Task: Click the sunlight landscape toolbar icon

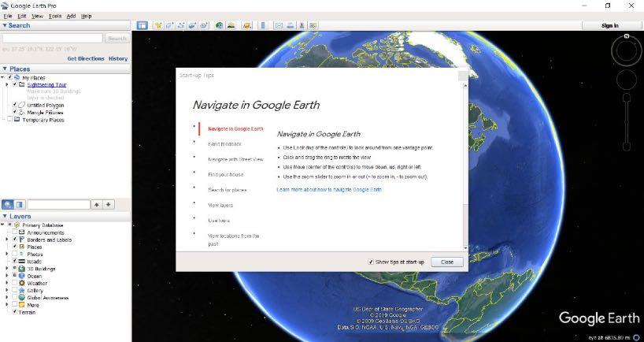Action: pos(231,25)
